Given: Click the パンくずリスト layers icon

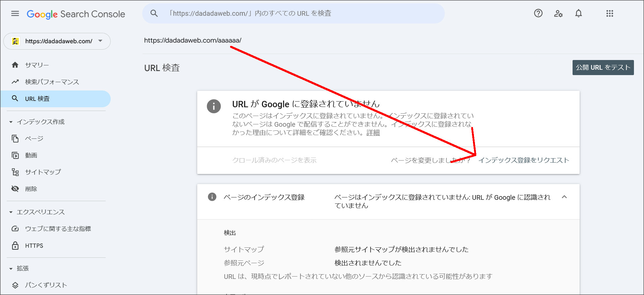Looking at the screenshot, I should 15,285.
